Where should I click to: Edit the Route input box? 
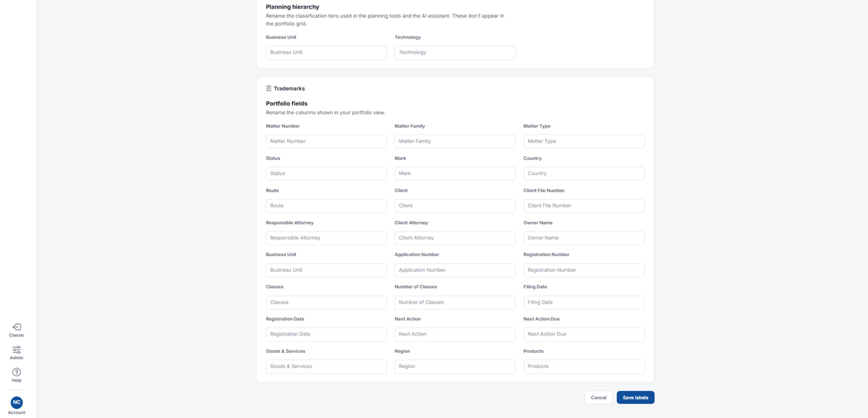tap(326, 206)
